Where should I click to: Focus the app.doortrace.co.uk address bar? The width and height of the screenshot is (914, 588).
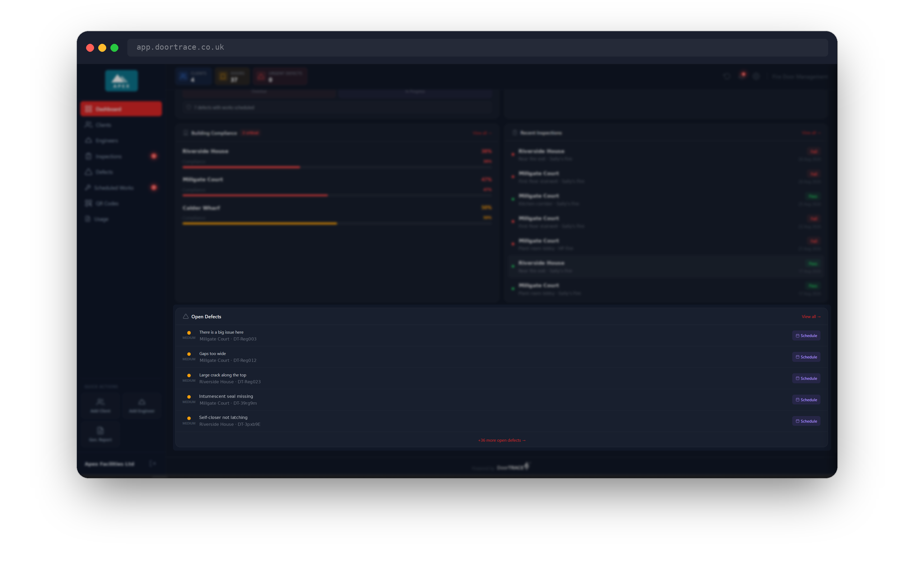[x=477, y=47]
